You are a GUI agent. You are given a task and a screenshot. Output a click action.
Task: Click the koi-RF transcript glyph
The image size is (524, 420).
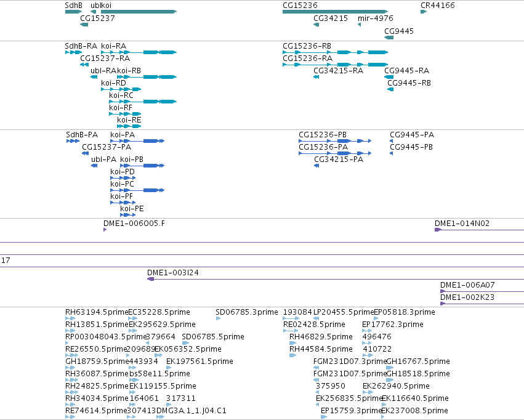125,114
